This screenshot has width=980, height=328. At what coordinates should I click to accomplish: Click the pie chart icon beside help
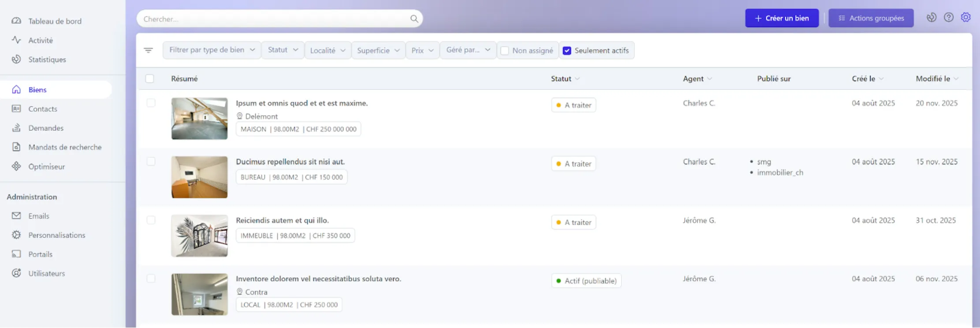[932, 18]
